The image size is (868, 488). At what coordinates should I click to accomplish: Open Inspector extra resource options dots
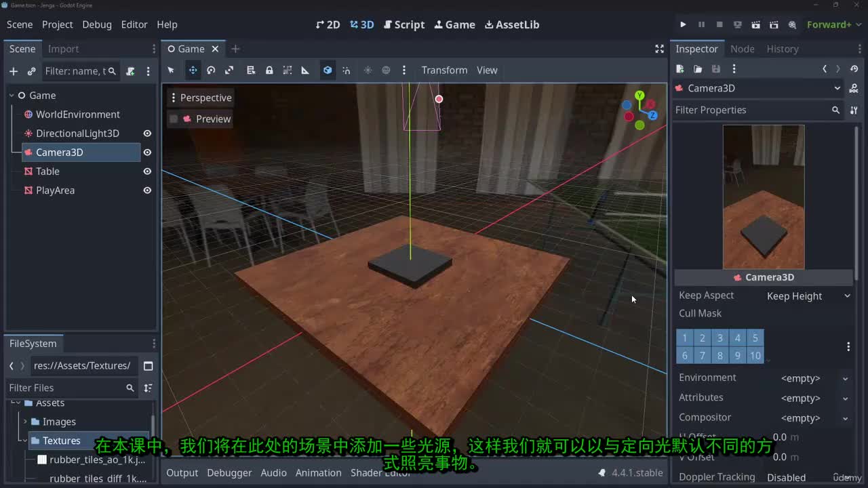point(734,69)
